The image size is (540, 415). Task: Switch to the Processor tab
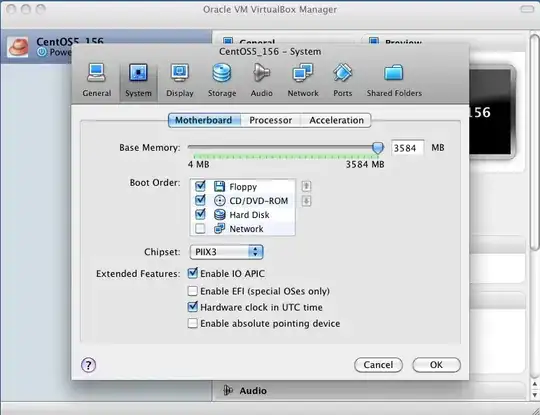coord(271,120)
